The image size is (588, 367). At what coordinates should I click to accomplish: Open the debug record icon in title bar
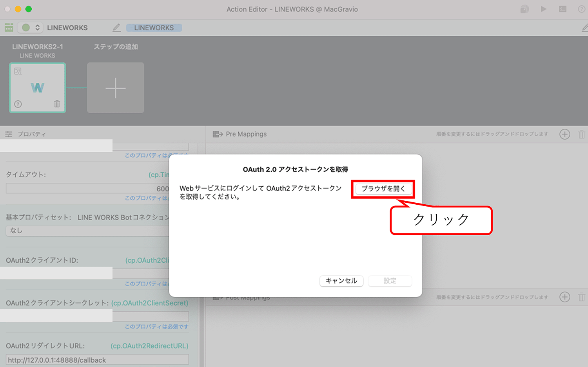pos(524,9)
